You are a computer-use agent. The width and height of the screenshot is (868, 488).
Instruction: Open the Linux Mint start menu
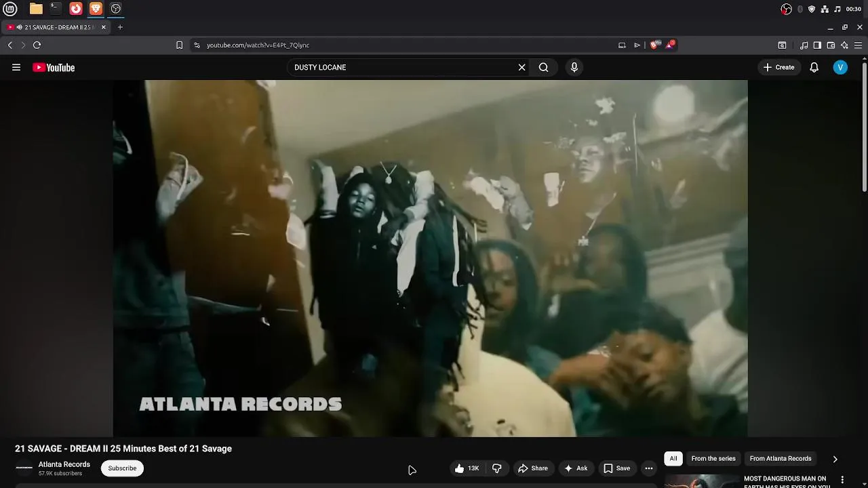coord(10,9)
